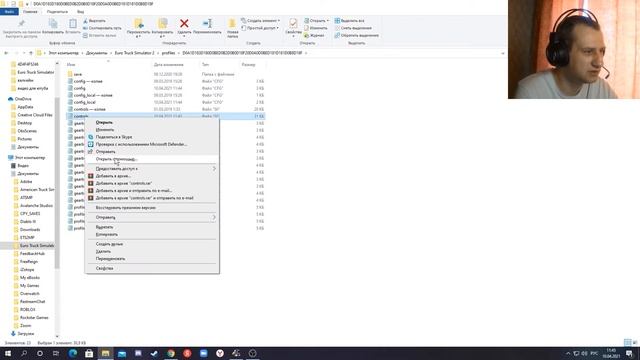Switch to the Главная ribbon tab
Image resolution: width=640 pixels, height=360 pixels.
coord(30,12)
